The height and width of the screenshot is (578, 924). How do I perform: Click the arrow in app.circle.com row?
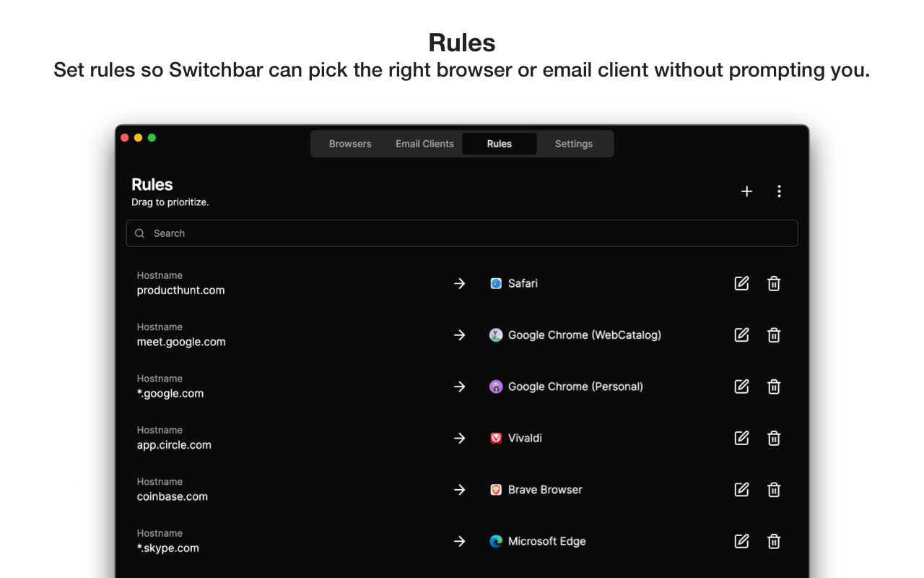pyautogui.click(x=460, y=438)
